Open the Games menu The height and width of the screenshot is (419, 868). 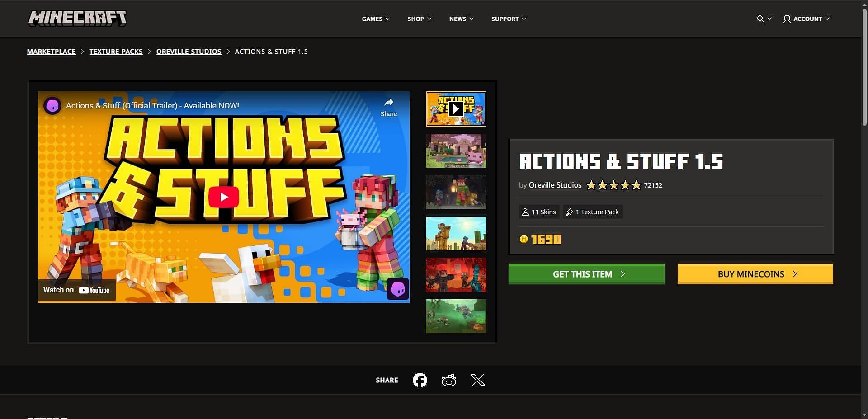(x=376, y=19)
